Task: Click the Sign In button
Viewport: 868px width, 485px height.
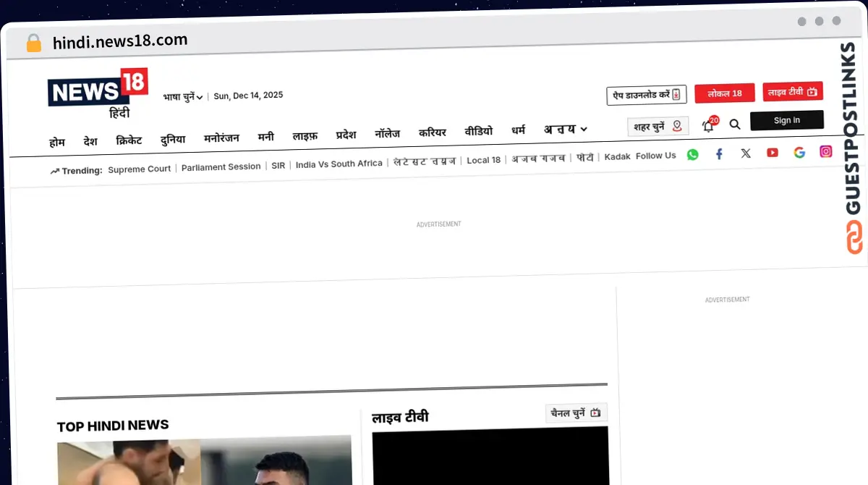Action: pos(787,119)
